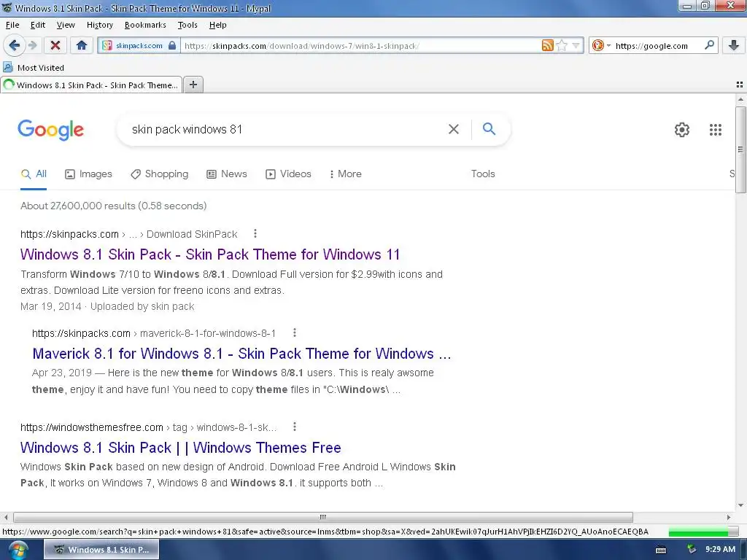Image resolution: width=747 pixels, height=560 pixels.
Task: Click the browser search bar field
Action: pyautogui.click(x=657, y=46)
